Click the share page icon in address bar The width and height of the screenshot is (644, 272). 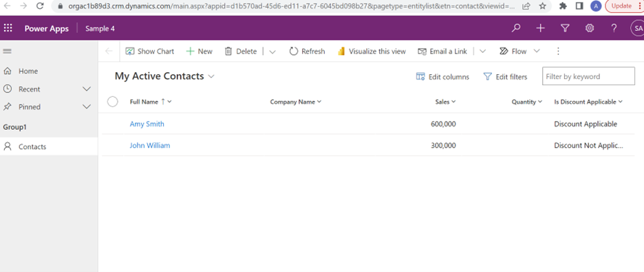point(526,5)
